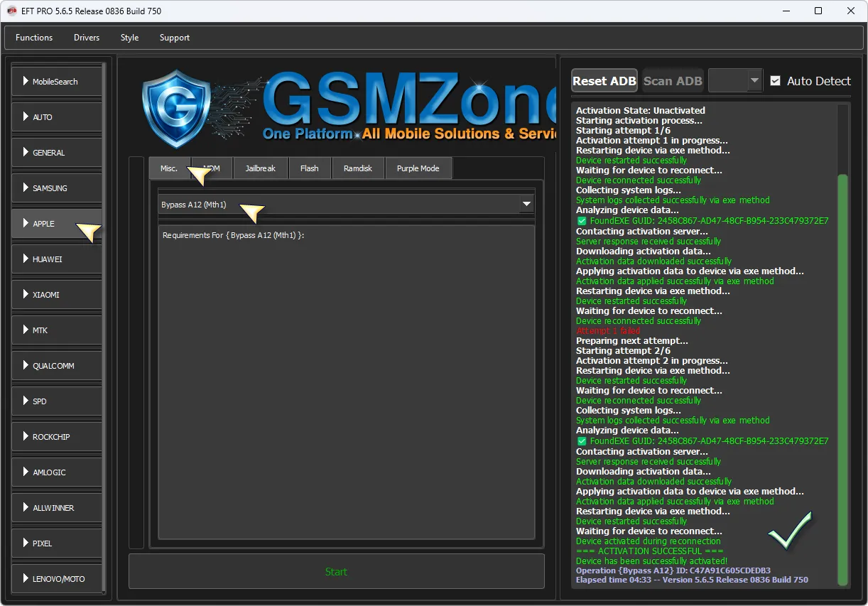Open the QUALCOMM chipset section
Image resolution: width=868 pixels, height=606 pixels.
pyautogui.click(x=57, y=366)
